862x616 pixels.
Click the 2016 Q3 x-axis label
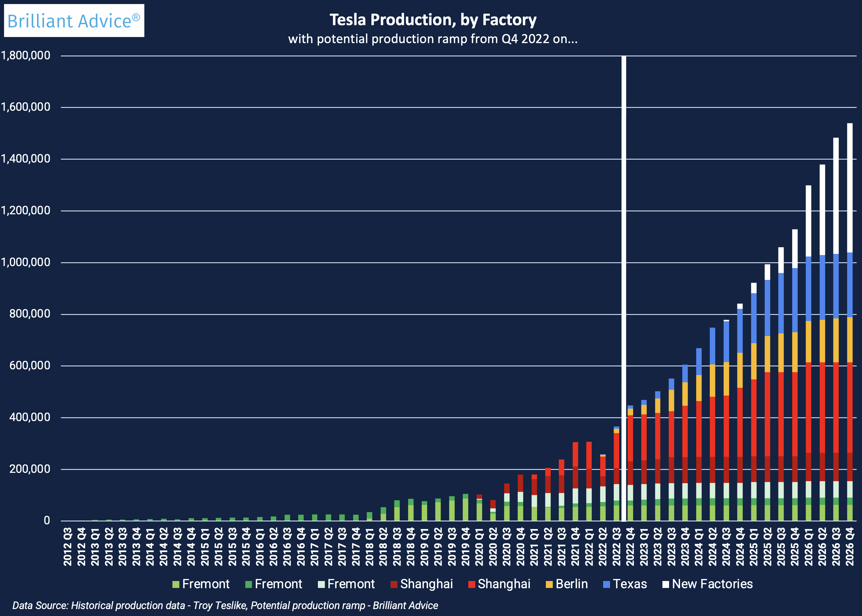(287, 547)
